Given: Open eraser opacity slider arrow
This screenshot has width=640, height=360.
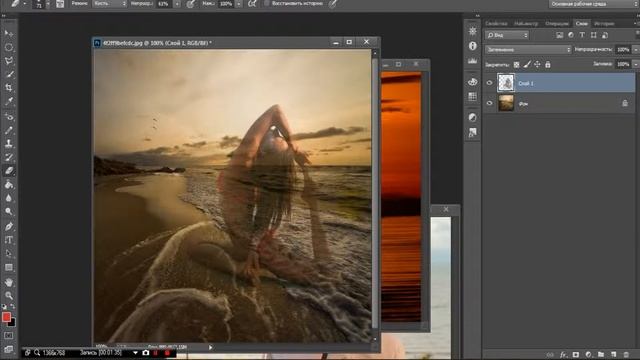Looking at the screenshot, I should click(x=177, y=4).
